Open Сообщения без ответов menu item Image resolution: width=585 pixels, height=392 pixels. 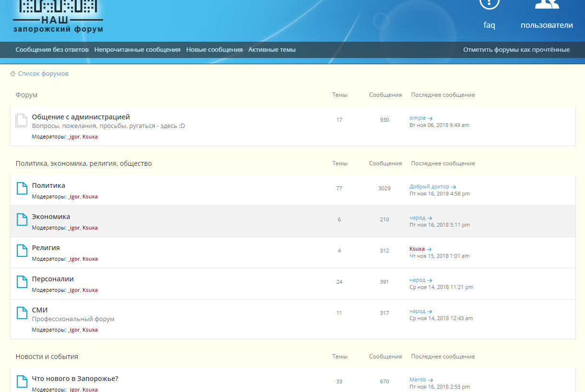point(52,50)
